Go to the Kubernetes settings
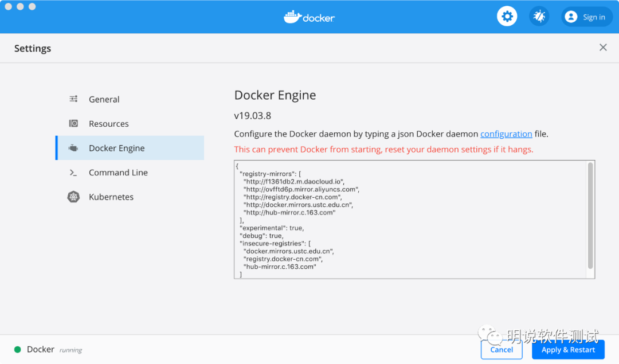The height and width of the screenshot is (364, 619). tap(111, 197)
